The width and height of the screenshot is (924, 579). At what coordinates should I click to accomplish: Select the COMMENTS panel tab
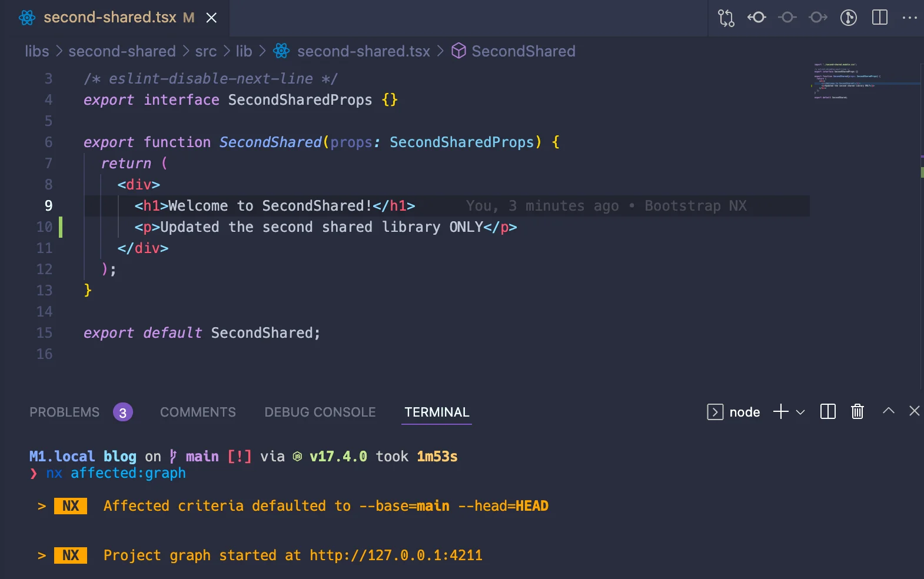[x=198, y=412]
